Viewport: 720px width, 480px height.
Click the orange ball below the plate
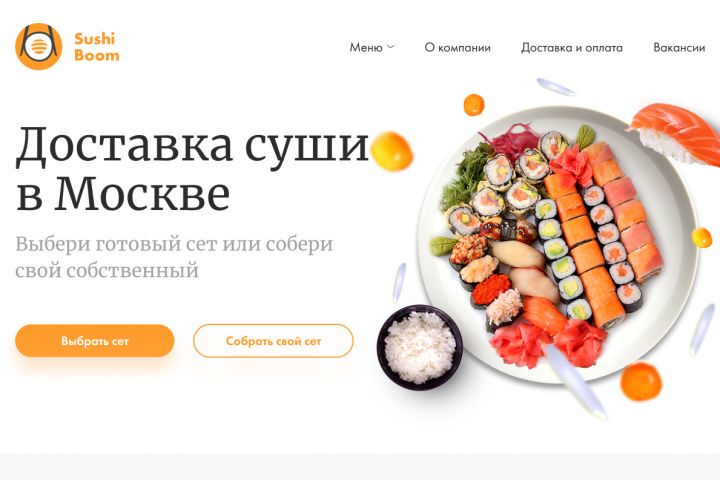point(641,381)
